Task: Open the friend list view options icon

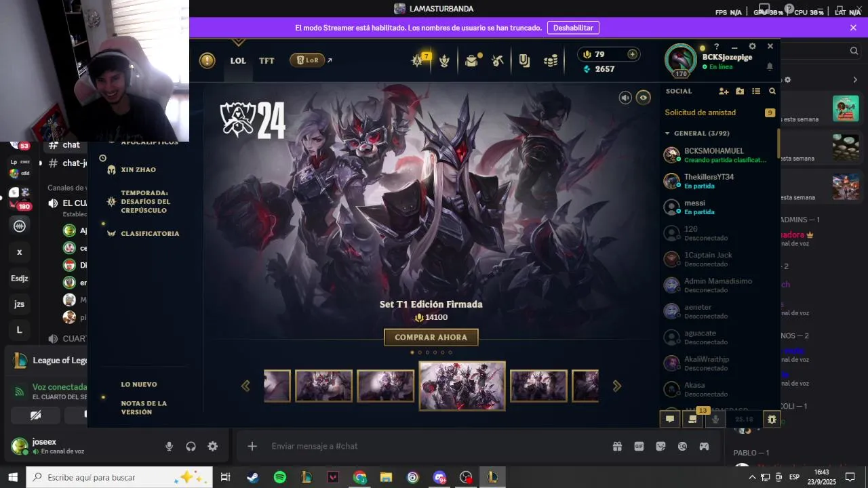Action: 756,91
